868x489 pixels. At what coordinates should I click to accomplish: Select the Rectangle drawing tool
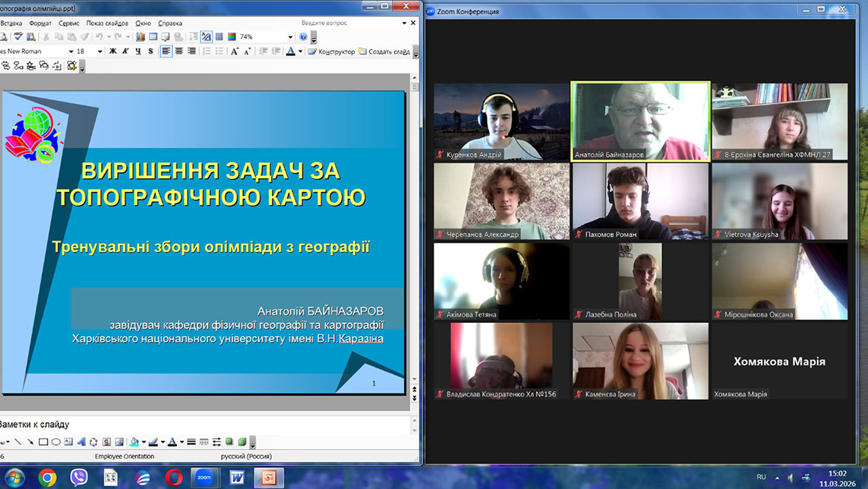click(x=43, y=442)
